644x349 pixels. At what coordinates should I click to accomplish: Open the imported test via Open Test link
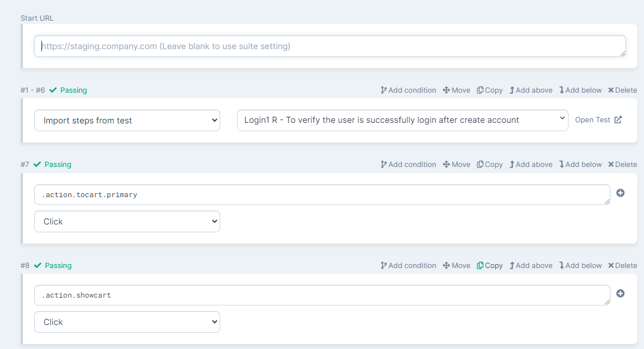click(x=598, y=119)
